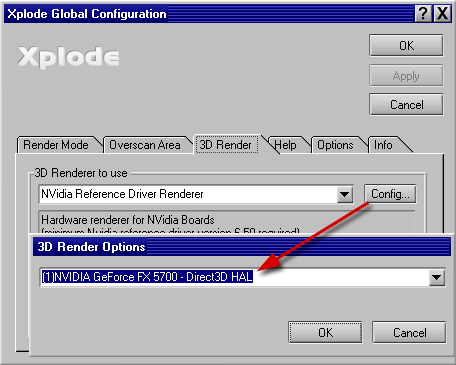Cancel the Xplode Global Configuration window
The width and height of the screenshot is (456, 365).
pyautogui.click(x=406, y=105)
